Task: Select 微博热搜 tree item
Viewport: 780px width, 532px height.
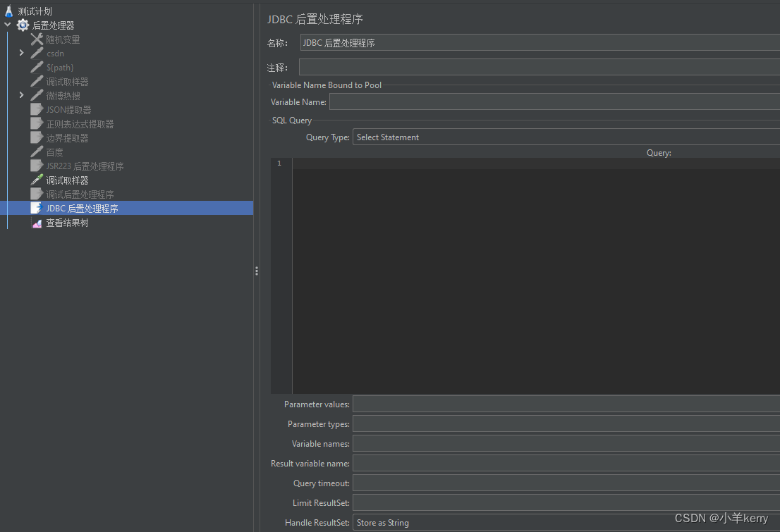Action: click(x=63, y=95)
